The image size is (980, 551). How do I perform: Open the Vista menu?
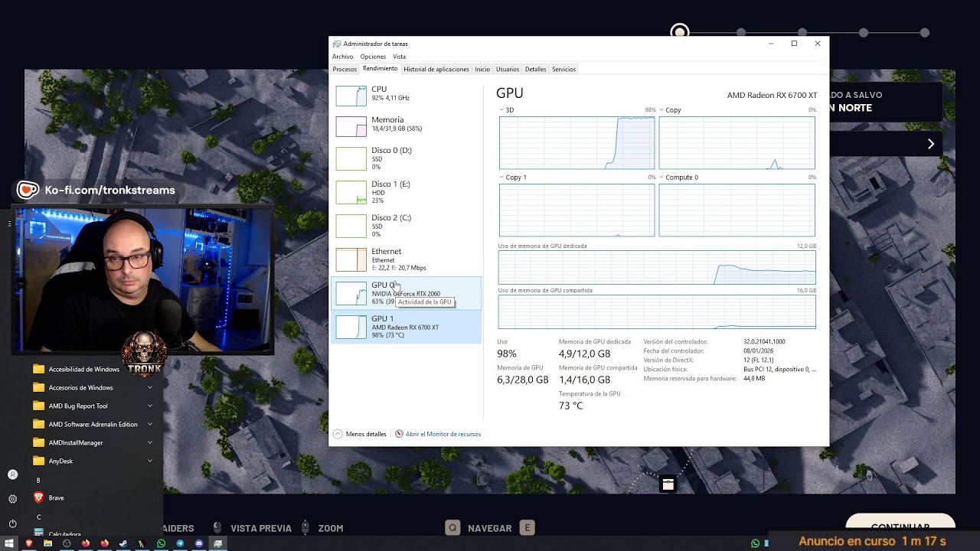tap(399, 57)
